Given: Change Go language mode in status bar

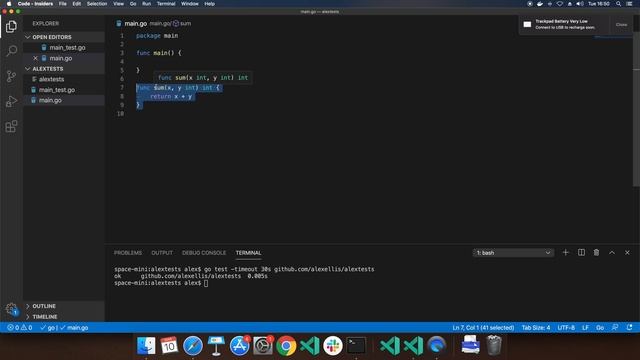Looking at the screenshot, I should [x=600, y=328].
